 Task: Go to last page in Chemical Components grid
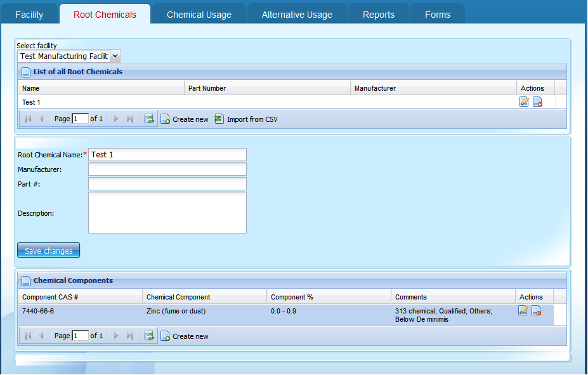click(x=130, y=336)
